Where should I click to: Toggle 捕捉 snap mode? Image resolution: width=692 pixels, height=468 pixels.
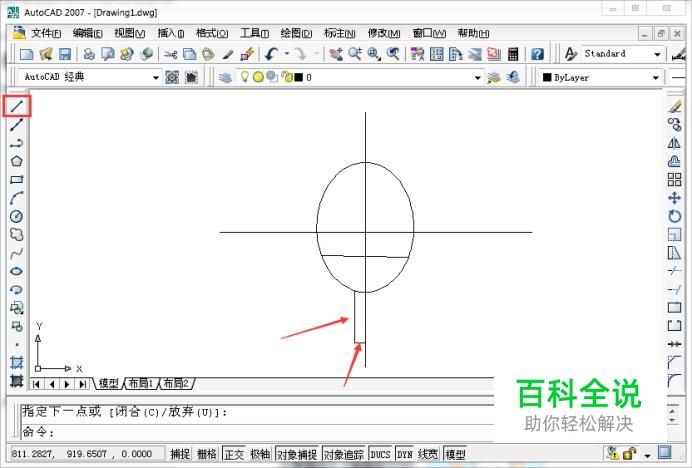180,454
